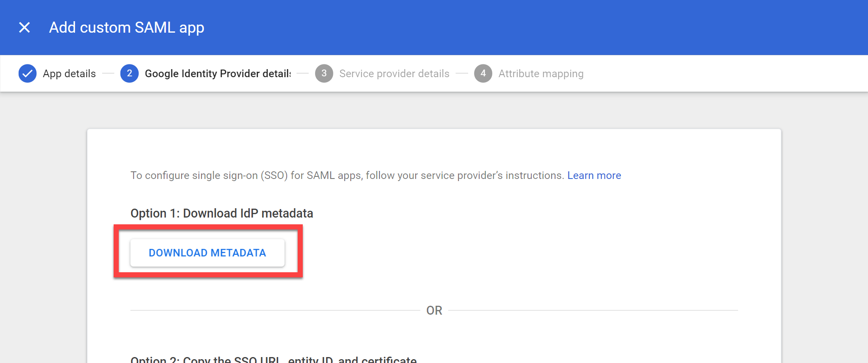Viewport: 868px width, 363px height.
Task: Open the Learn more link
Action: coord(594,175)
